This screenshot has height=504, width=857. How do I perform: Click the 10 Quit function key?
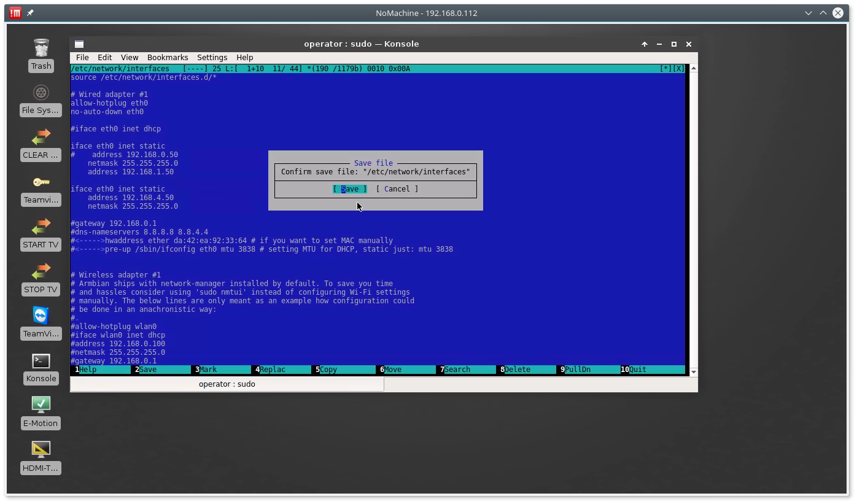(x=637, y=370)
